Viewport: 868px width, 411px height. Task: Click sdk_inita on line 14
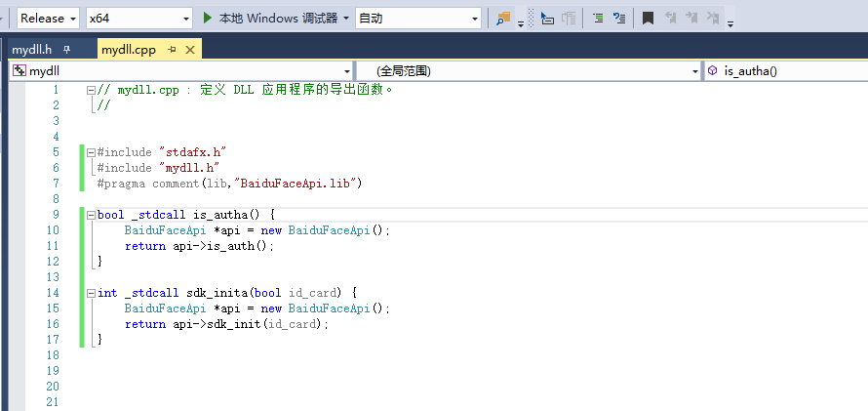217,293
